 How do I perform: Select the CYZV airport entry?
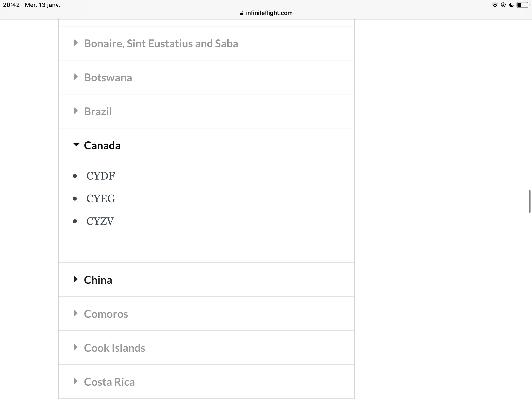100,221
